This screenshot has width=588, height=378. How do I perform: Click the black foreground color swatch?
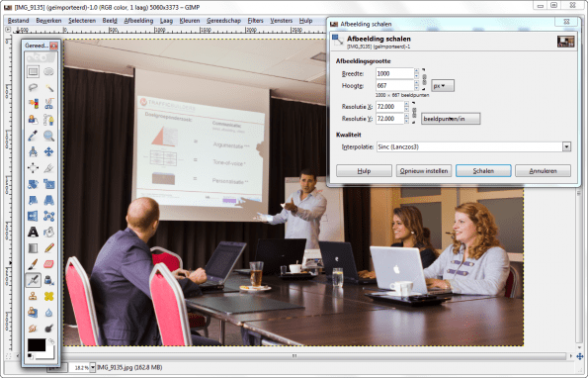37,344
